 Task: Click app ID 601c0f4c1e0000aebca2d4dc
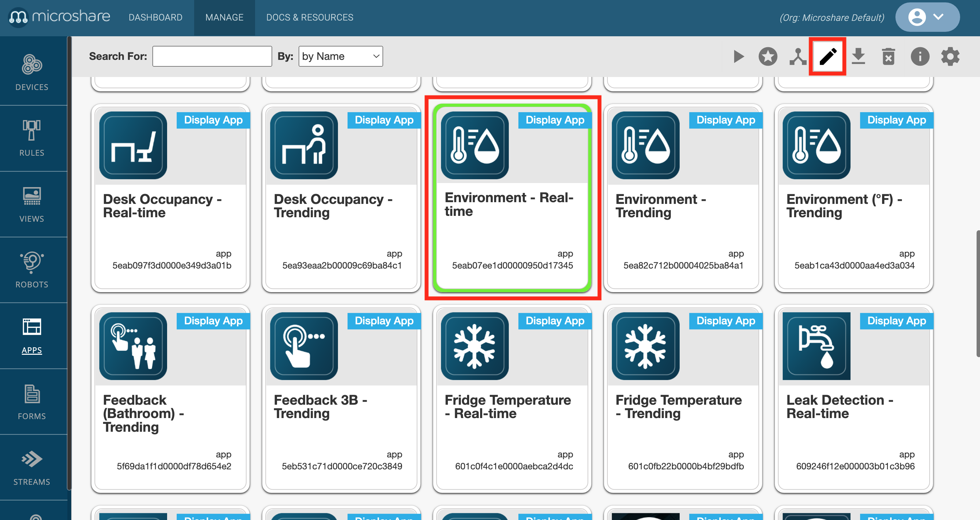tap(514, 466)
